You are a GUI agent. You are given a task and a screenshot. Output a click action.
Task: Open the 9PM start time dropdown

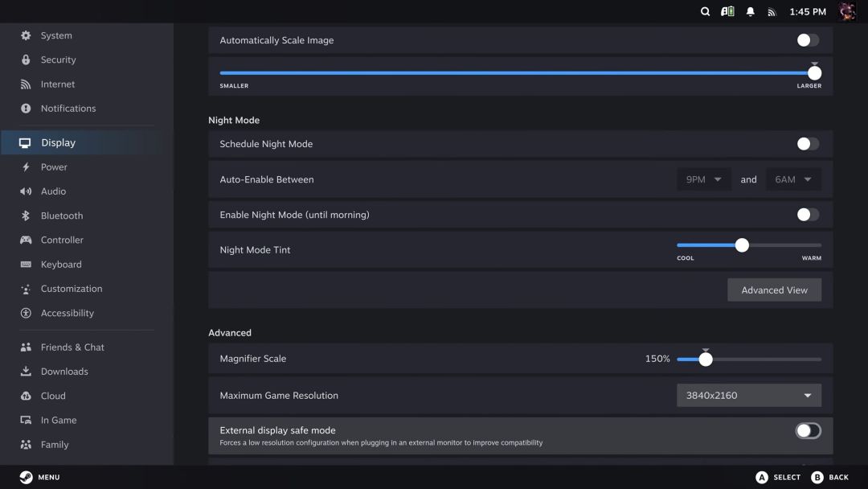[703, 179]
